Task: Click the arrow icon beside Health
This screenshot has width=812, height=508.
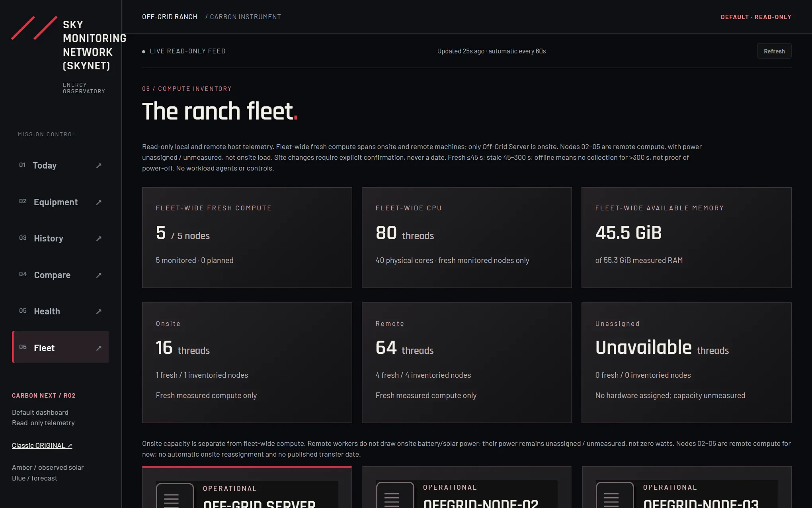Action: (x=99, y=312)
